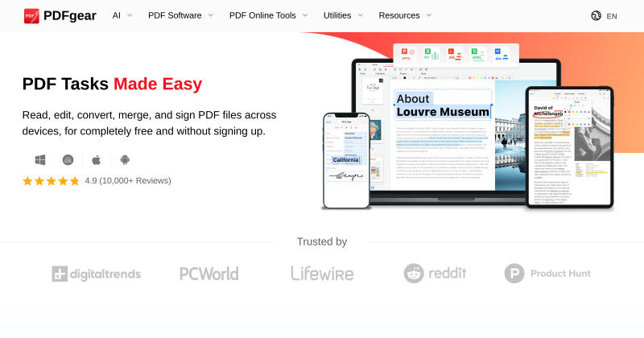Click the PDF Tasks Made Easy headline
Screen dimensions: 644x338
[x=112, y=84]
